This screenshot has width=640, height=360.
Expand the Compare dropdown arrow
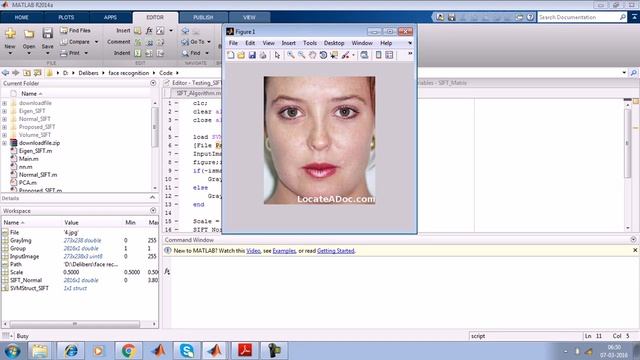[96, 42]
